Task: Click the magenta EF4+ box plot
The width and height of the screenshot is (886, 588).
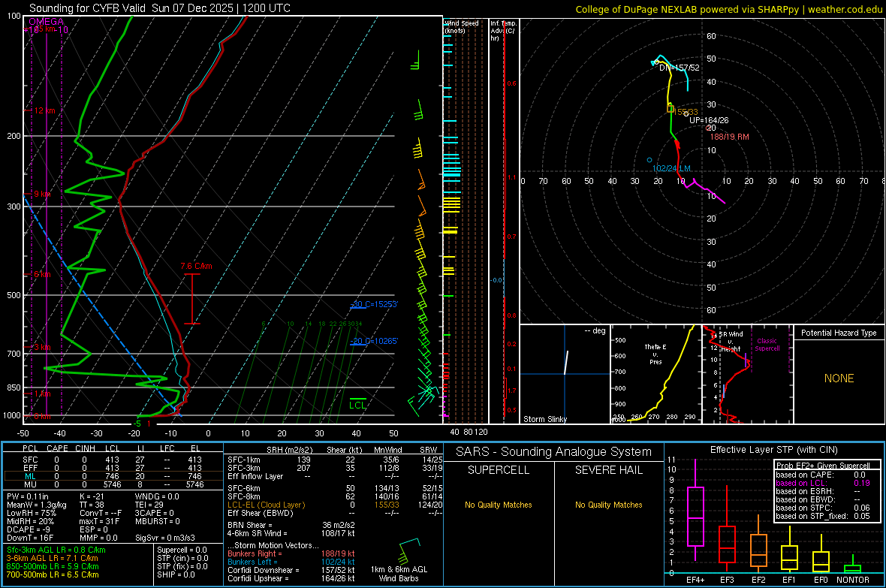Action: click(695, 511)
